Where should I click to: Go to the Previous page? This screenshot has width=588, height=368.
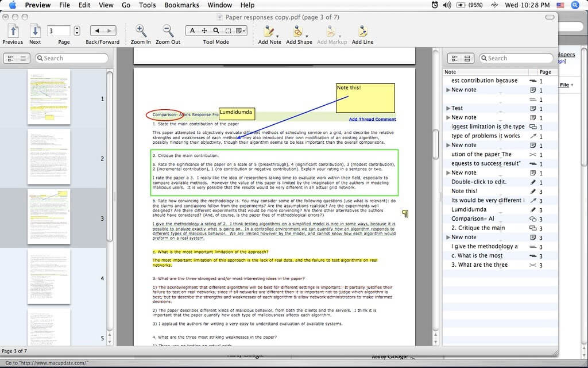coord(13,31)
